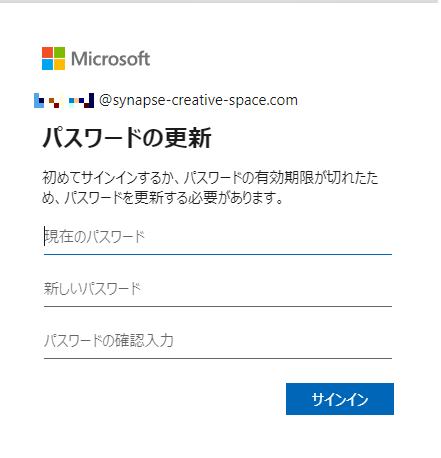Click the blue underline of current password field

point(218,254)
